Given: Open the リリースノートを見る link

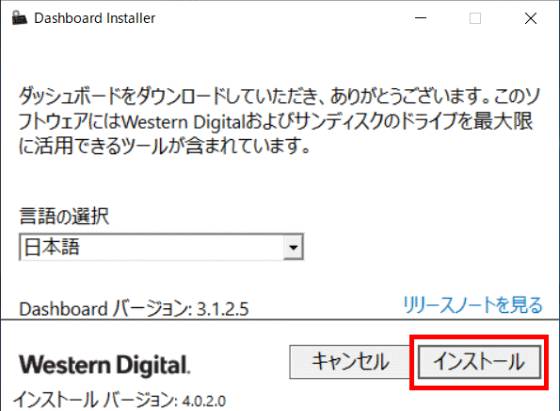Looking at the screenshot, I should [x=473, y=305].
